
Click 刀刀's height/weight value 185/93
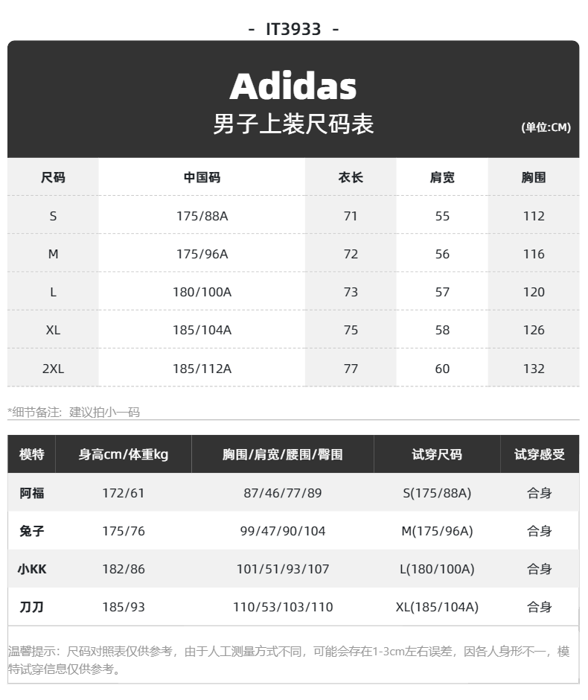(x=124, y=607)
